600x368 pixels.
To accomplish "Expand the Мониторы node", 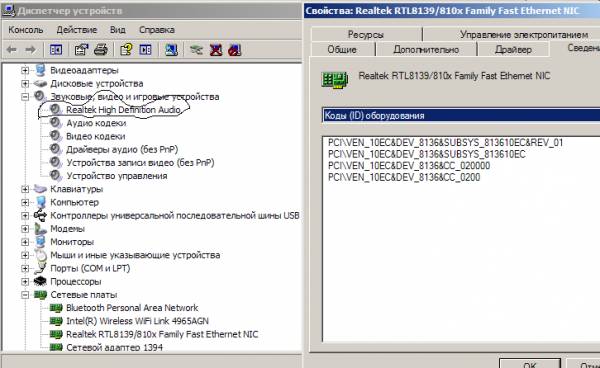I will pos(25,242).
